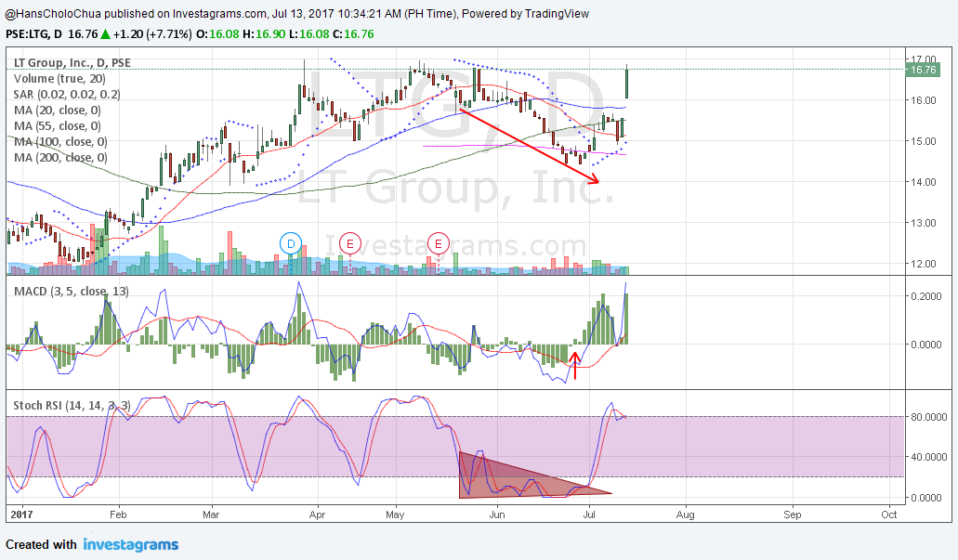This screenshot has width=958, height=560.
Task: Click the 'Jul' label on time axis
Action: 589,514
